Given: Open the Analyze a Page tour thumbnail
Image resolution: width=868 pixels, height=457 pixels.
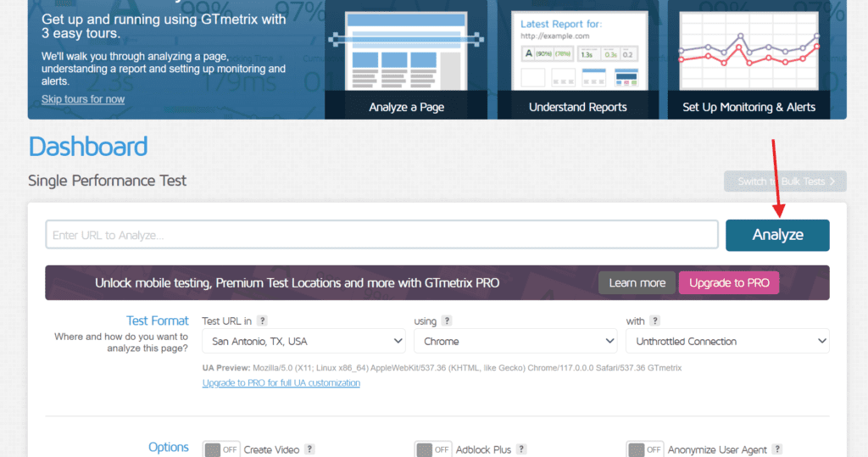Looking at the screenshot, I should click(x=406, y=60).
